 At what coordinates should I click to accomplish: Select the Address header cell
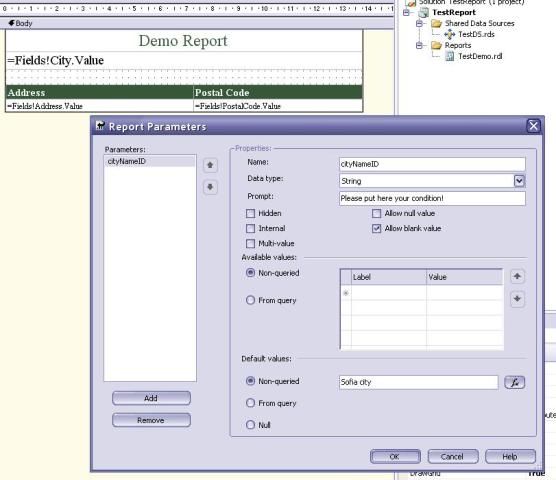(99, 93)
